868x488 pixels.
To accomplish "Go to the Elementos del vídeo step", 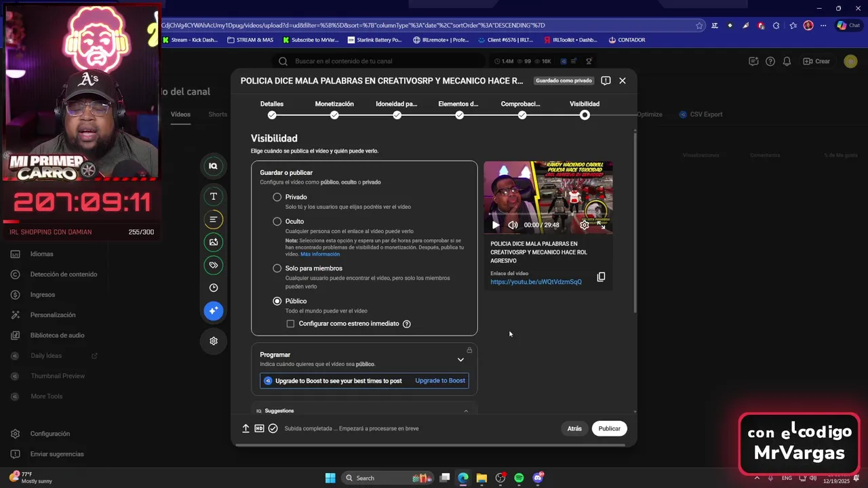I will coord(459,109).
